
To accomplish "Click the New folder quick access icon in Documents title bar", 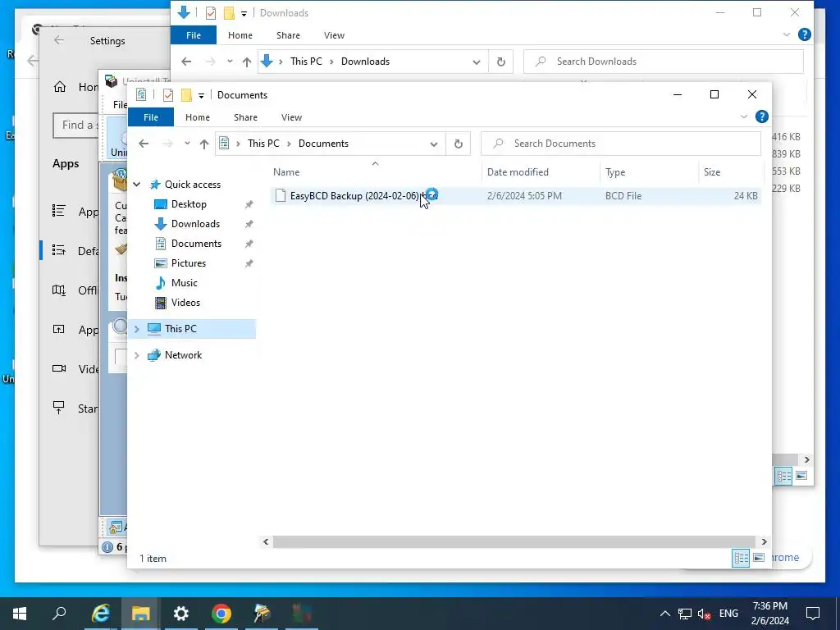I will [186, 95].
